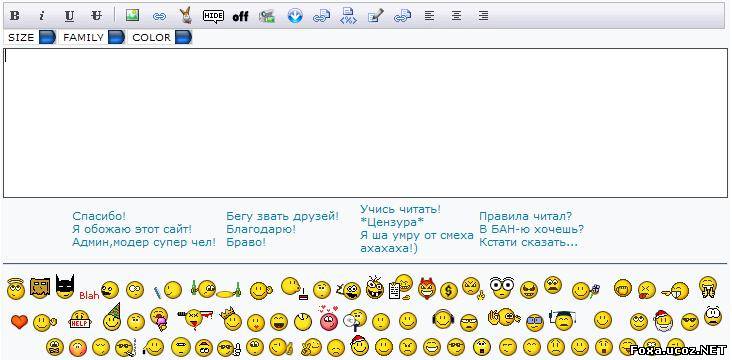Insert the dollar sign smiley

pos(449,291)
